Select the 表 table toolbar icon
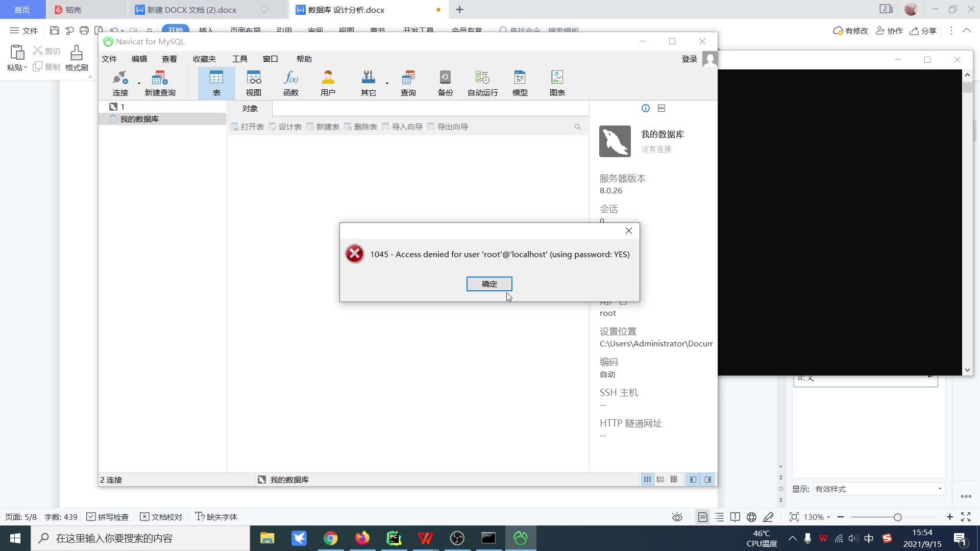 coord(216,83)
